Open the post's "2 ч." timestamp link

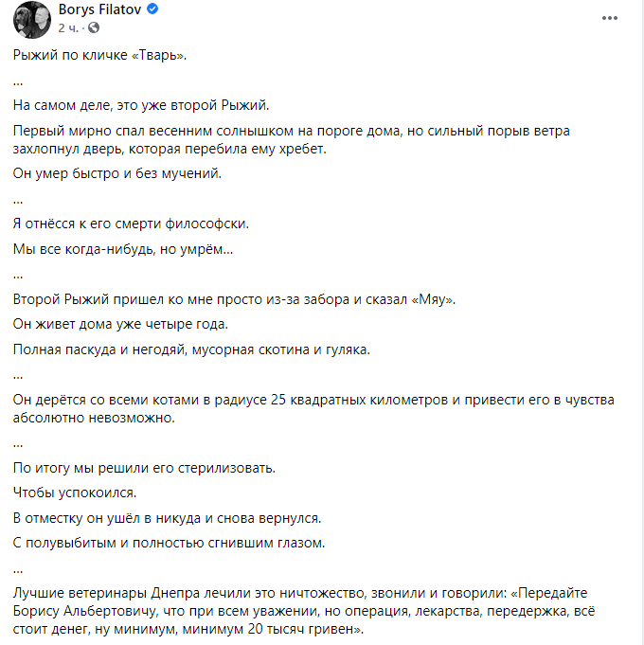click(x=71, y=28)
